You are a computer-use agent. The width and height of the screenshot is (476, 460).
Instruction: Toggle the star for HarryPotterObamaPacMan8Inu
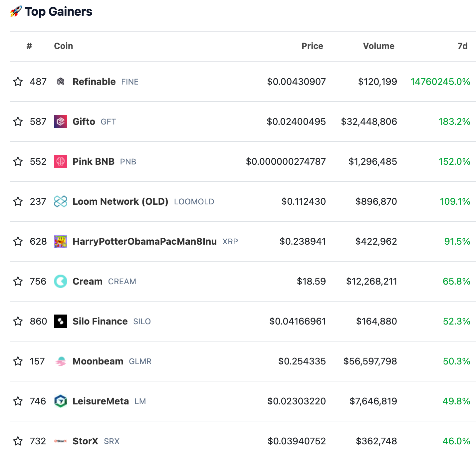point(18,241)
